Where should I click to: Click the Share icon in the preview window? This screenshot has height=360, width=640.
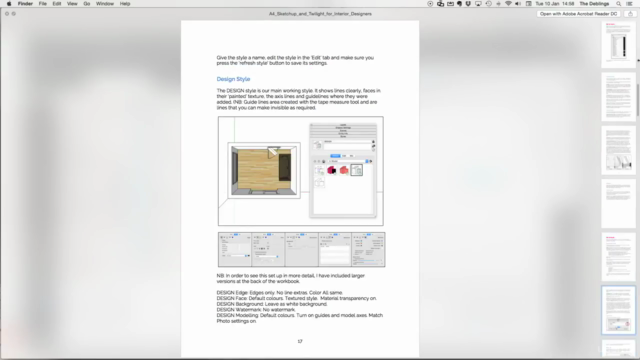630,14
